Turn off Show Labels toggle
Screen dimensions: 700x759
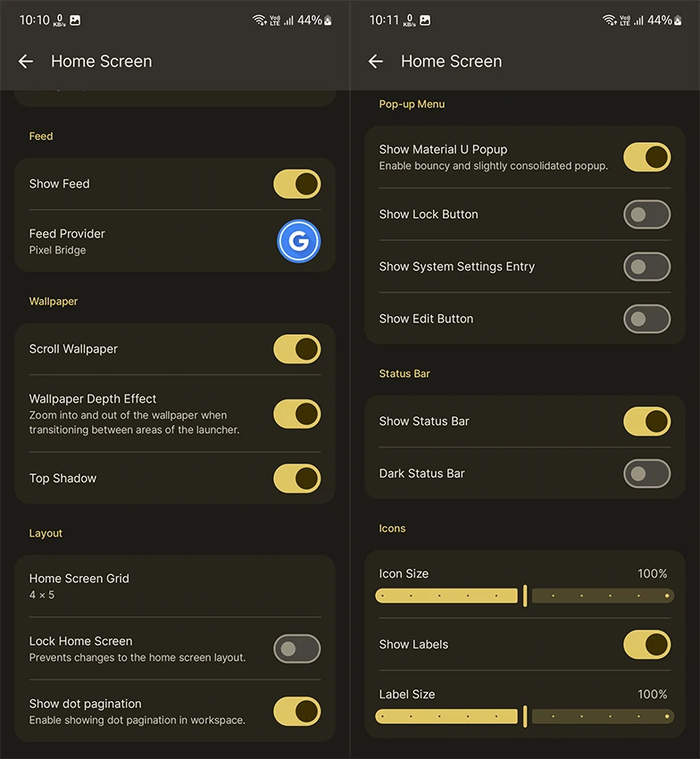pos(647,645)
